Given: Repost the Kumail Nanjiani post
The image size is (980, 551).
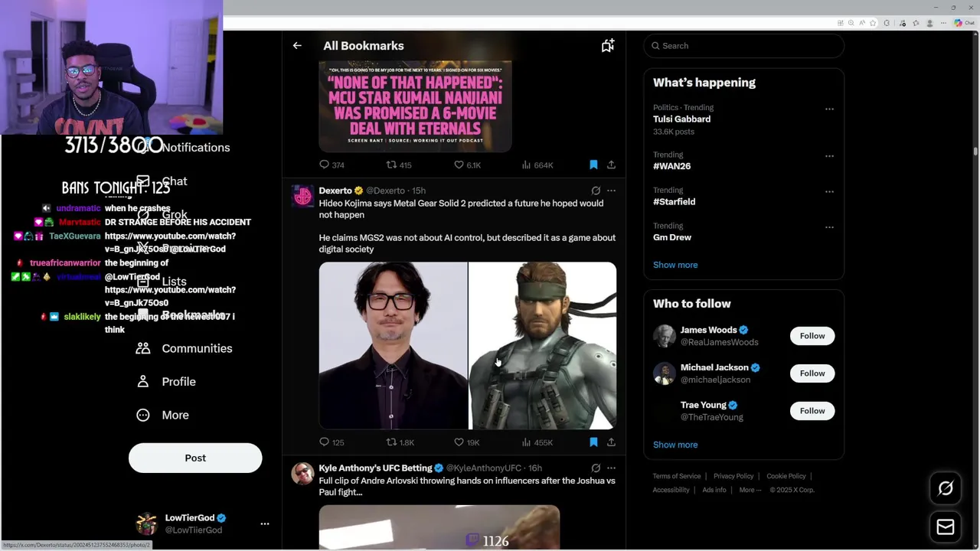Looking at the screenshot, I should (x=391, y=165).
